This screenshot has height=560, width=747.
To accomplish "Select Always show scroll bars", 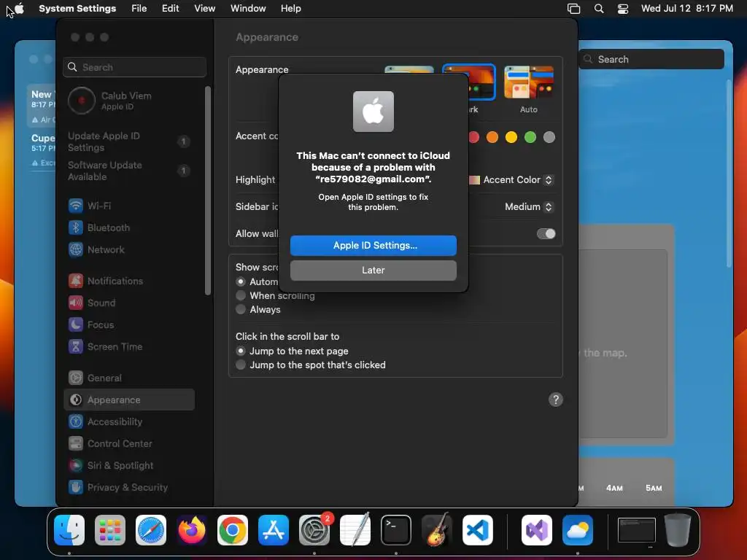I will pos(241,309).
